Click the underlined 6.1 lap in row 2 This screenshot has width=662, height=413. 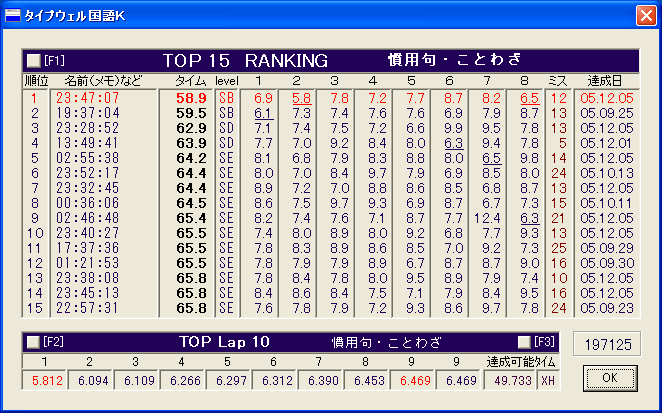point(263,113)
